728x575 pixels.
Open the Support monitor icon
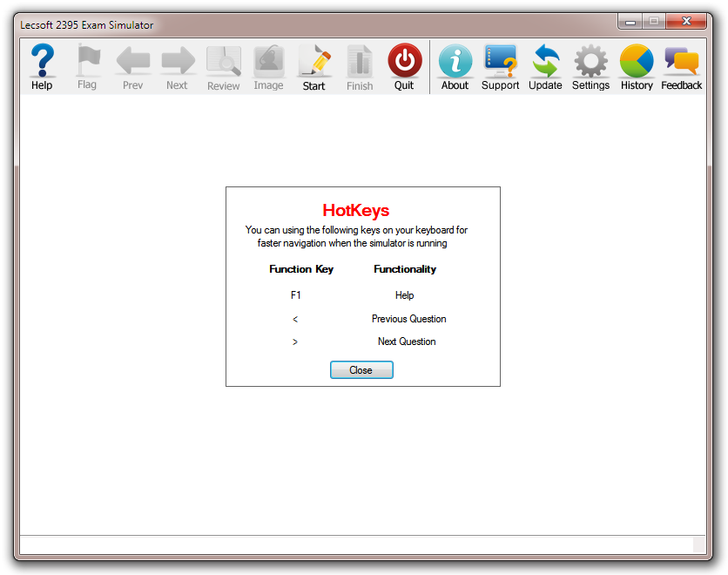pyautogui.click(x=500, y=60)
